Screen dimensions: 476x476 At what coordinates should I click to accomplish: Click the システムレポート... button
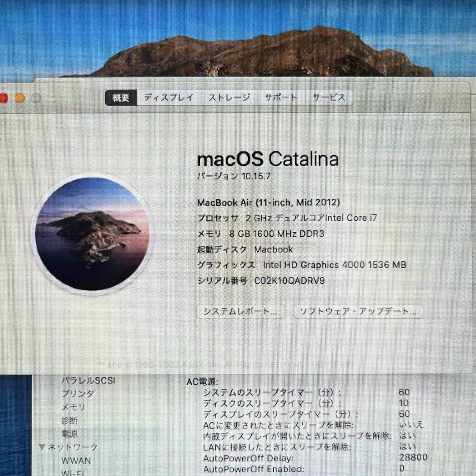click(241, 312)
